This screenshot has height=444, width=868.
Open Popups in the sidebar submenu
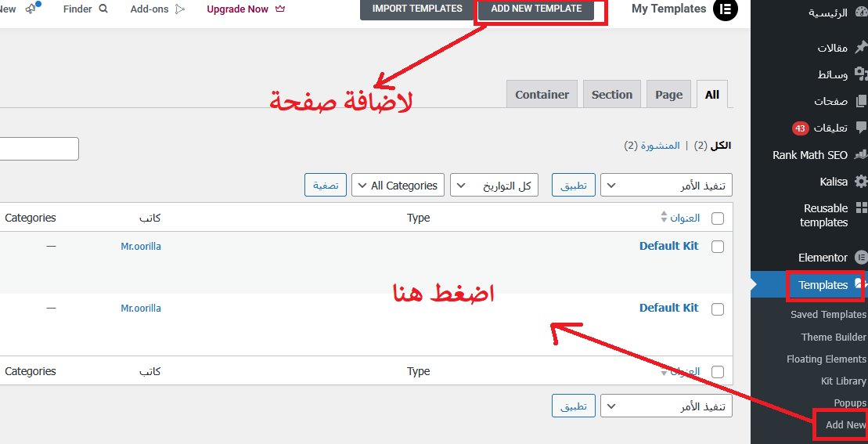pyautogui.click(x=850, y=402)
